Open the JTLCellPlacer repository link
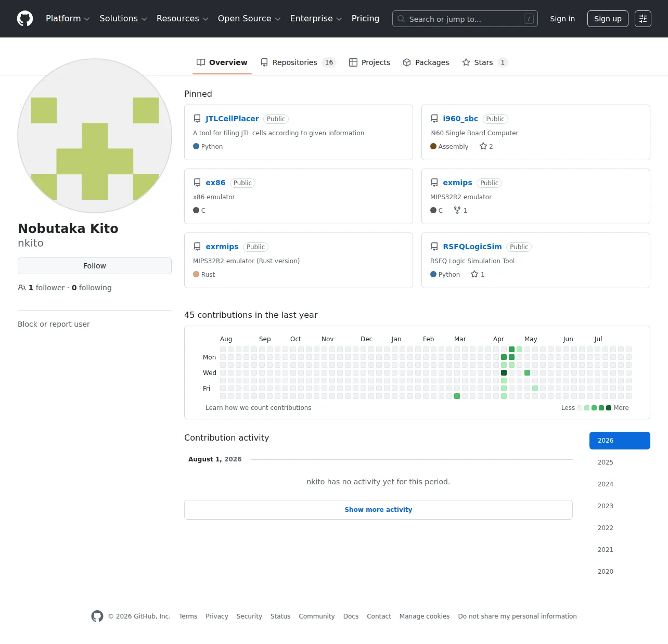Image resolution: width=668 pixels, height=644 pixels. (232, 119)
